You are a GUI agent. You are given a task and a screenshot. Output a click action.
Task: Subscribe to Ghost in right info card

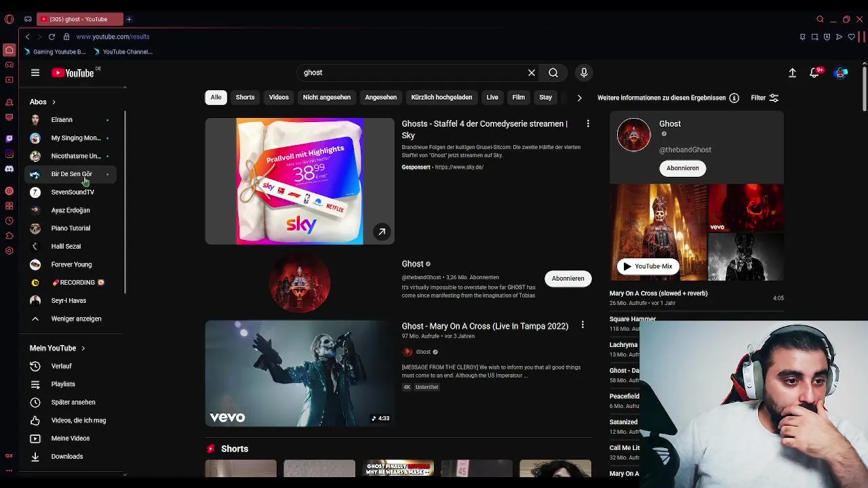[x=682, y=168]
